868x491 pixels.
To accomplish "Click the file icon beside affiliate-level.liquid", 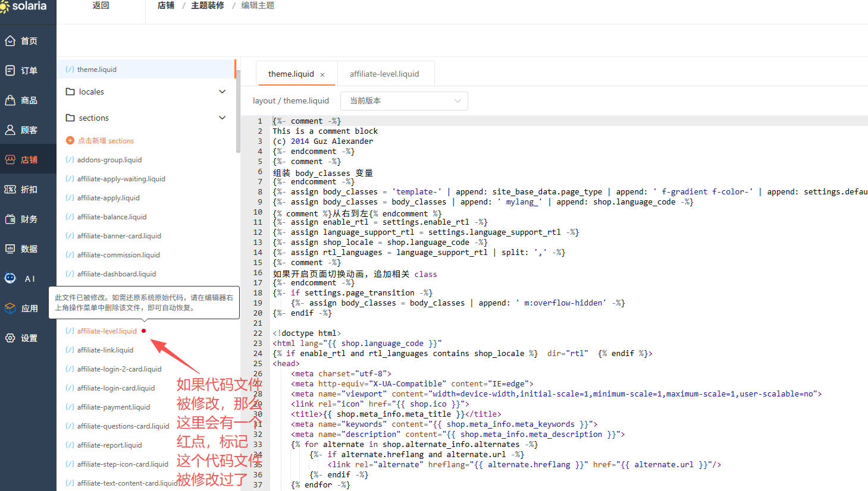I will (x=70, y=331).
